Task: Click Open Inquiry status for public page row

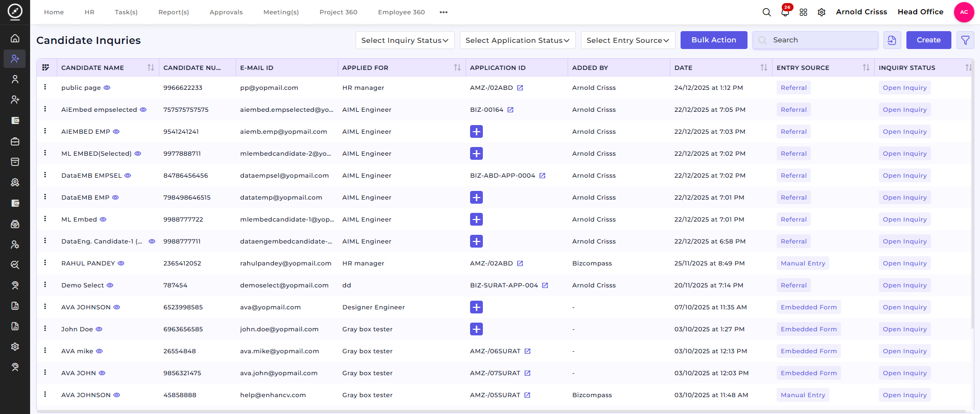Action: click(904, 88)
